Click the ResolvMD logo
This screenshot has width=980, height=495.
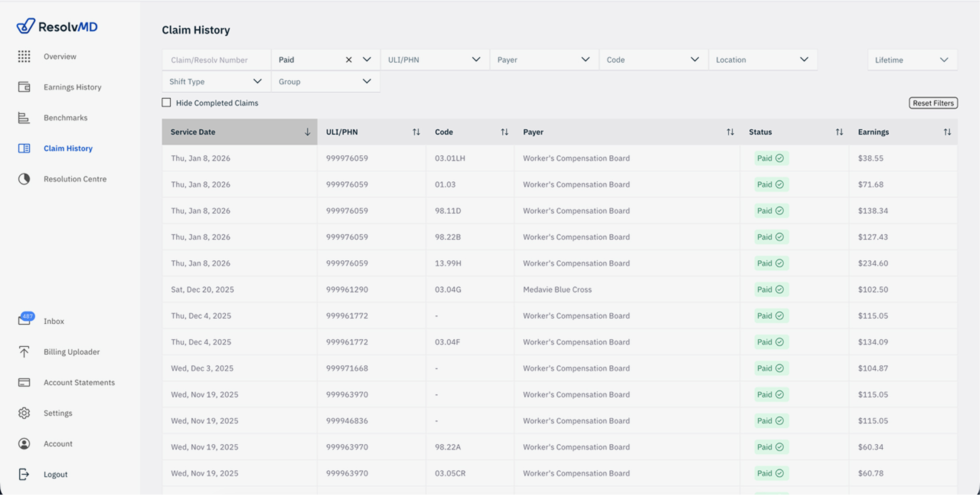coord(57,26)
